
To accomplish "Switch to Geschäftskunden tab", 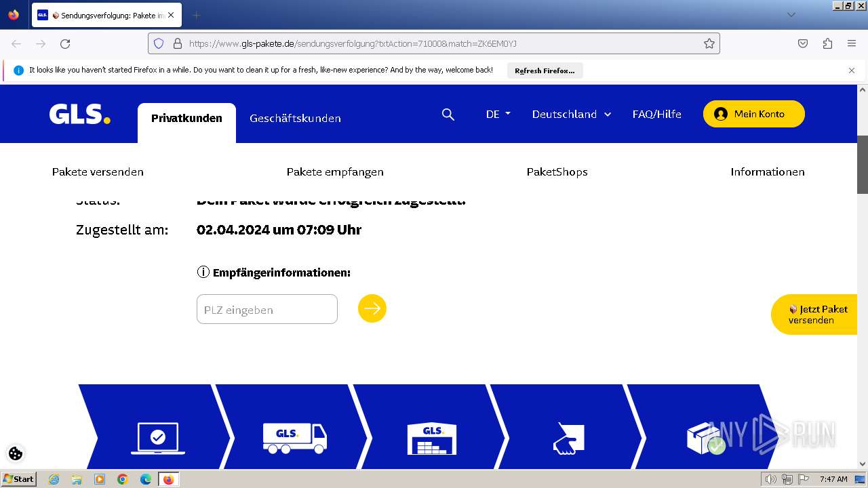I will [295, 118].
